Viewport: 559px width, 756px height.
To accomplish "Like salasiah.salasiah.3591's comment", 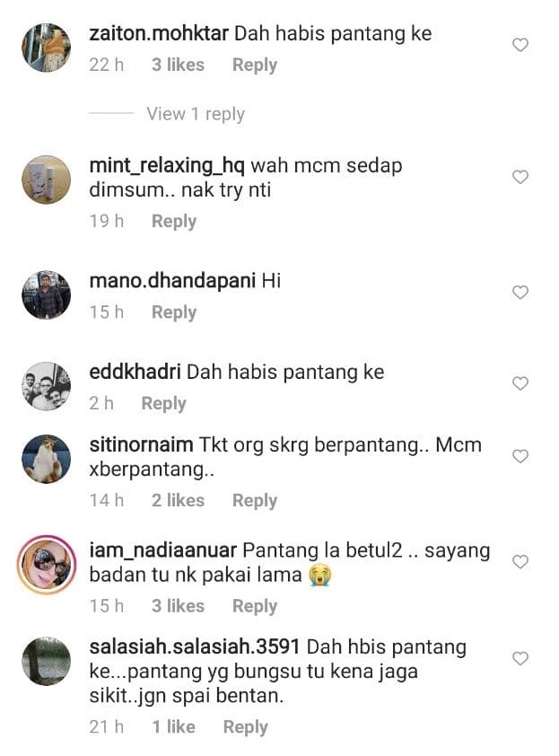I will [520, 658].
